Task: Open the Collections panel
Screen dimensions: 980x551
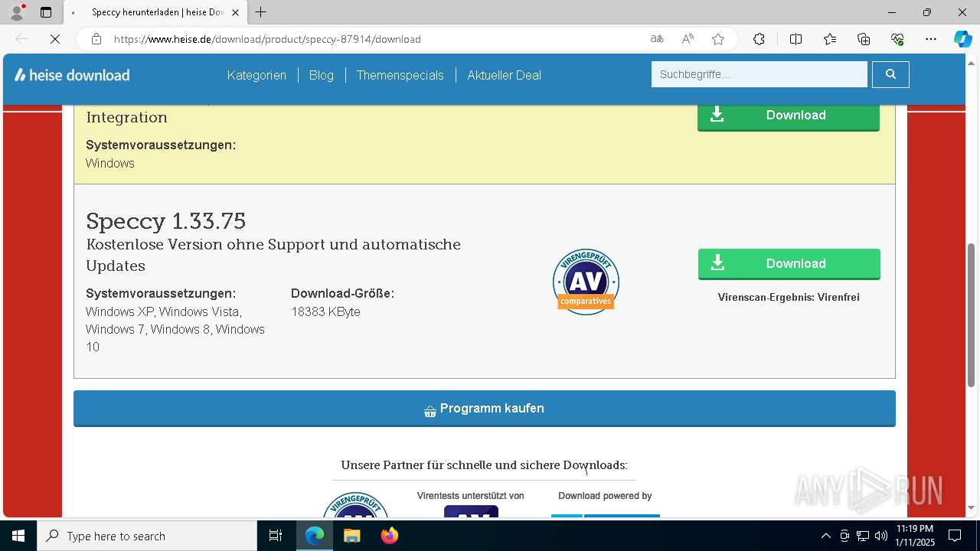Action: 864,39
